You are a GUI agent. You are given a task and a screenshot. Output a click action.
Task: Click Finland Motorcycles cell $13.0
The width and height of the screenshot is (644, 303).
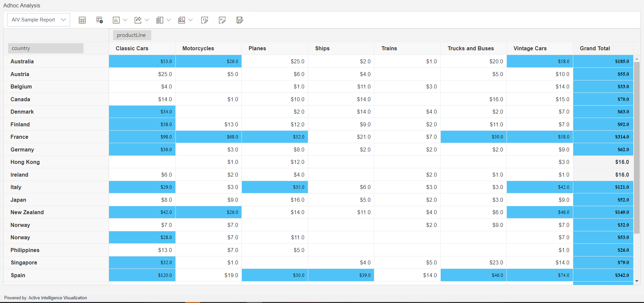[x=209, y=124]
